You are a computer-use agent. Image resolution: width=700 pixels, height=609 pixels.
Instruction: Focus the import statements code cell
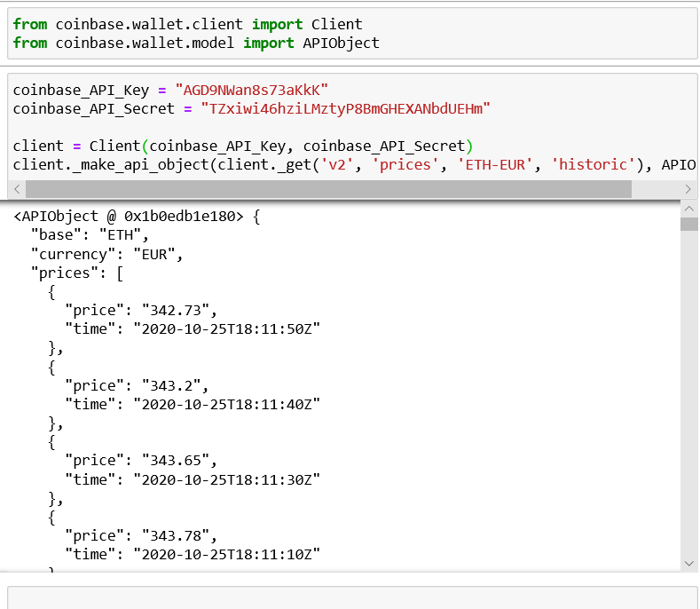pos(353,34)
